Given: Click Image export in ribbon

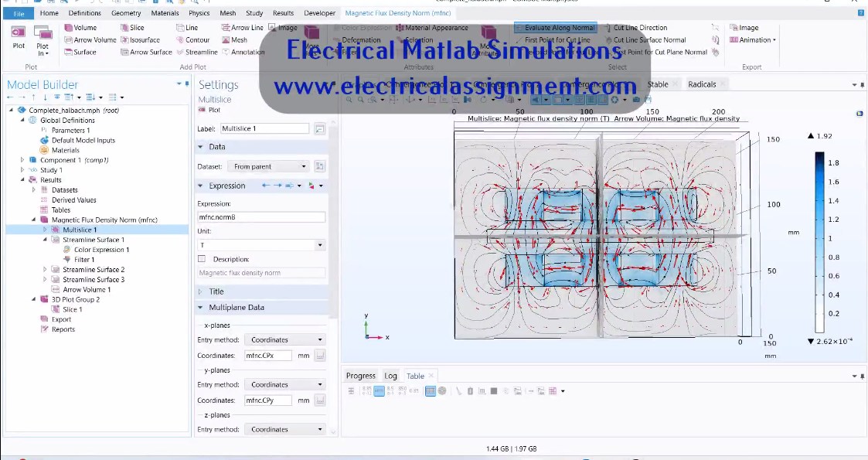Looking at the screenshot, I should click(x=744, y=28).
